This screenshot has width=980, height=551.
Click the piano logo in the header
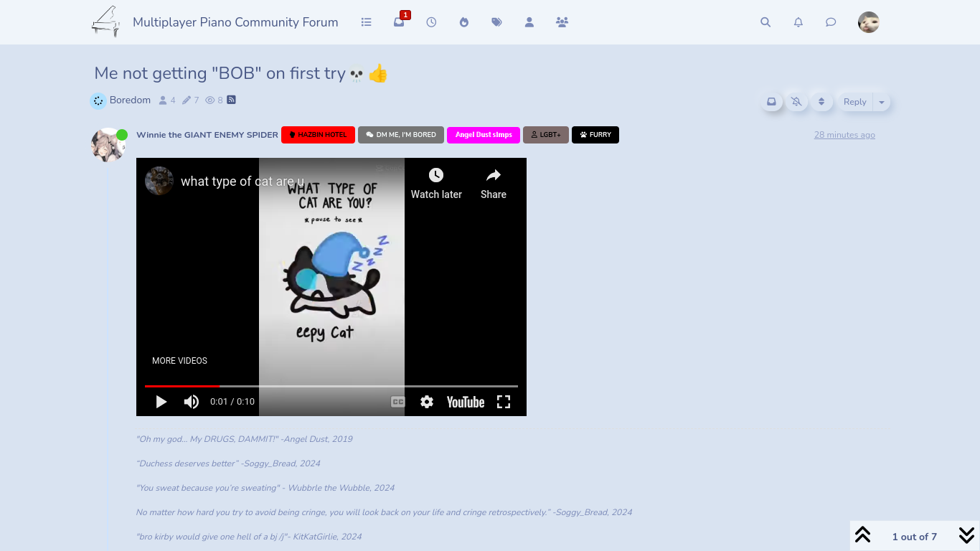pos(106,22)
